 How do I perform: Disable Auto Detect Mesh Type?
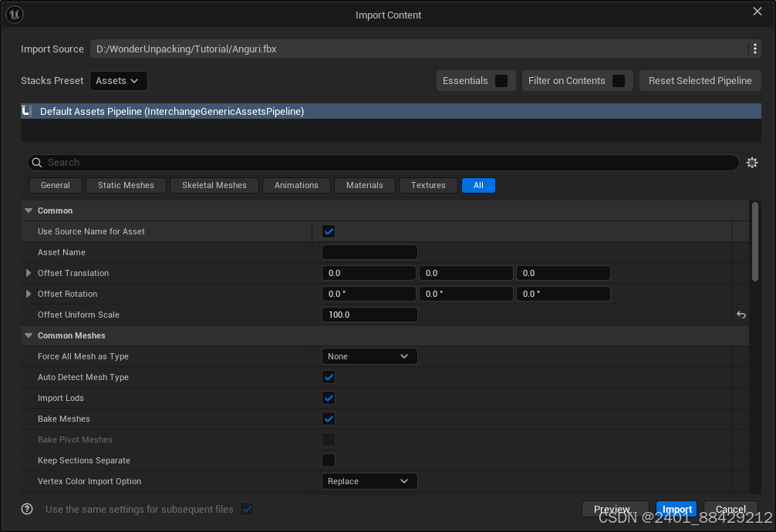329,377
